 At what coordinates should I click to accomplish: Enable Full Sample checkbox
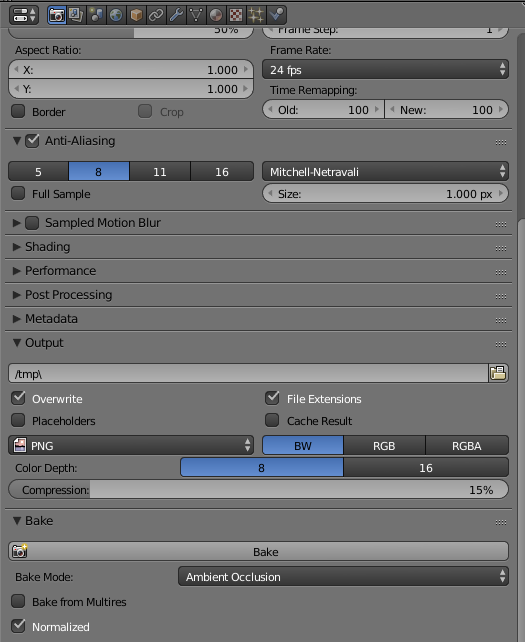(18, 193)
